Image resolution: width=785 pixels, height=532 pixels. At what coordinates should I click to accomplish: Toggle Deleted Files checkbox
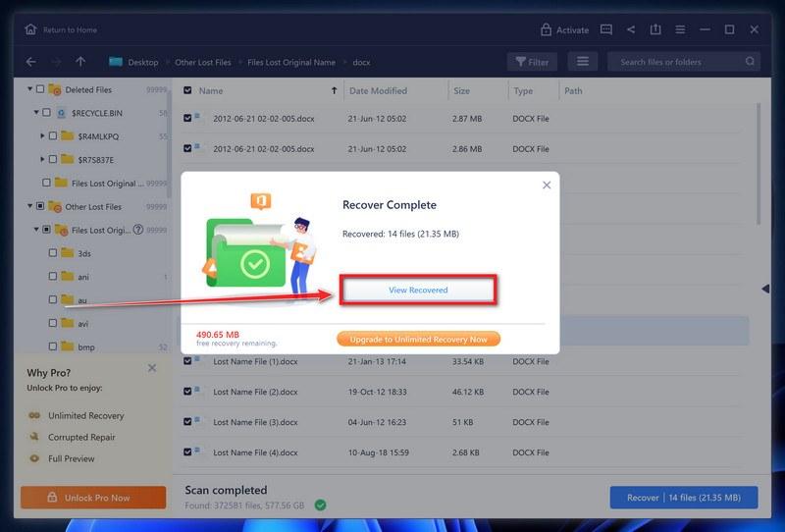coord(40,89)
